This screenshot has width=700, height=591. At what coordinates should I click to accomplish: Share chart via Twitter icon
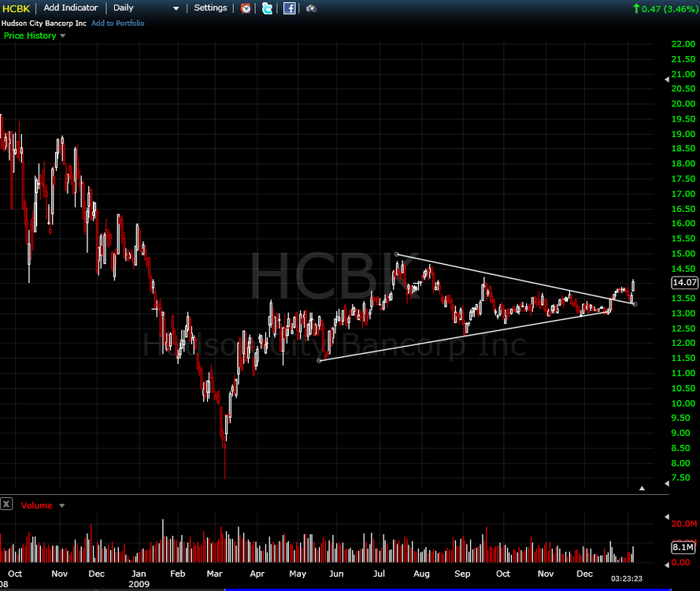(267, 8)
